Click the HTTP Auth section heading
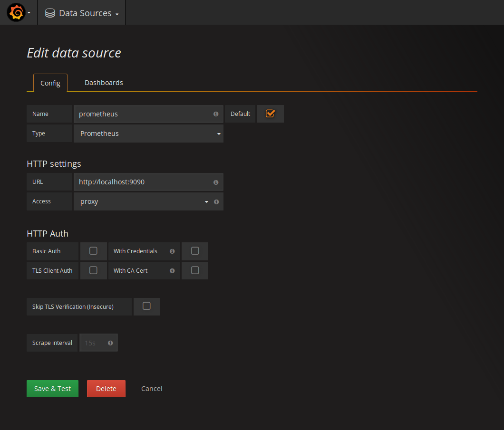 (x=48, y=233)
